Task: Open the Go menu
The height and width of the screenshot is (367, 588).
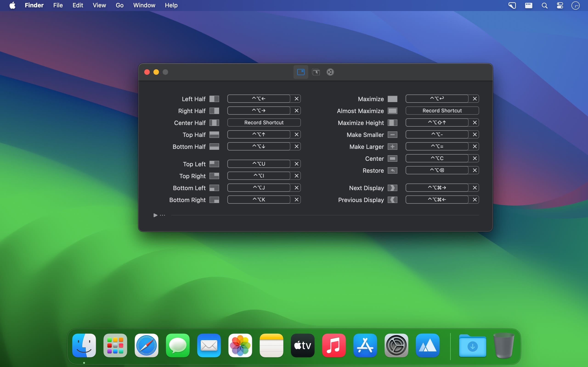Action: (x=119, y=5)
